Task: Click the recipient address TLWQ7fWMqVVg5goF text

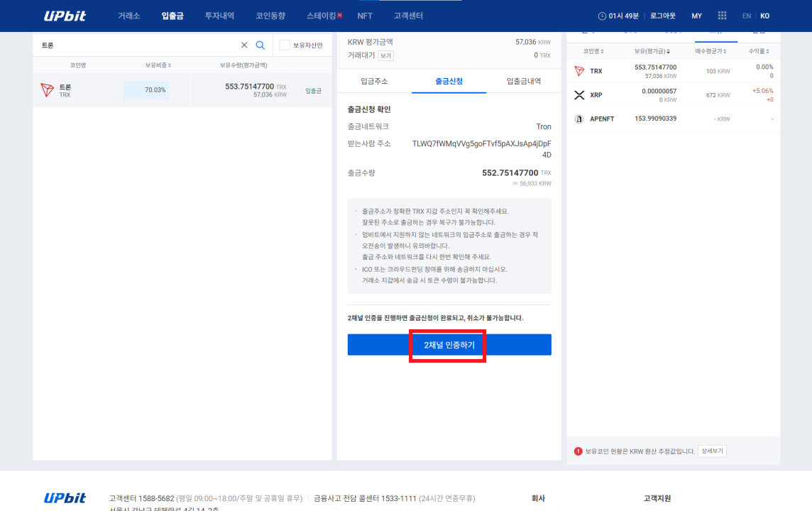Action: point(482,149)
